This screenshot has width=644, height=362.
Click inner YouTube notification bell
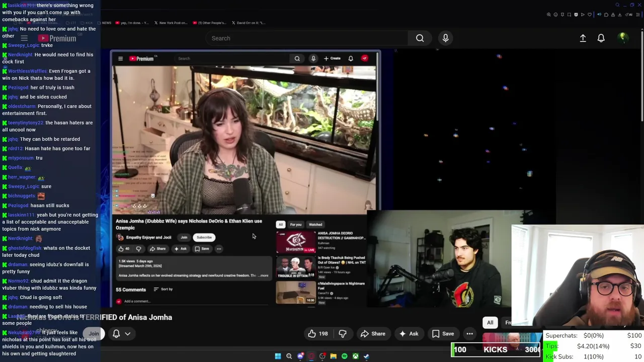pos(351,59)
